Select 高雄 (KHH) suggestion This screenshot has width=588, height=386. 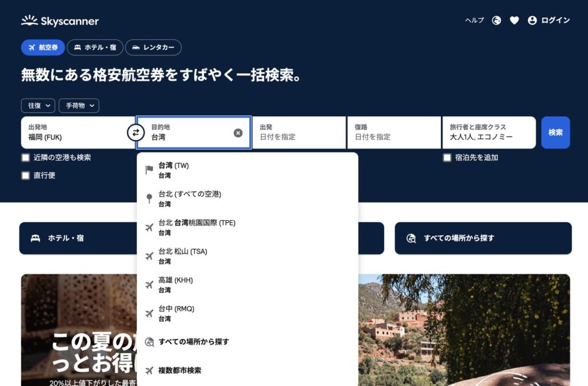247,284
